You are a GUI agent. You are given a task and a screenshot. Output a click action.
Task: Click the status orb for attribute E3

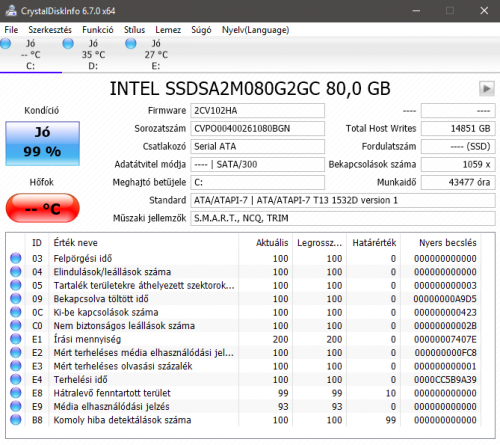[x=16, y=366]
